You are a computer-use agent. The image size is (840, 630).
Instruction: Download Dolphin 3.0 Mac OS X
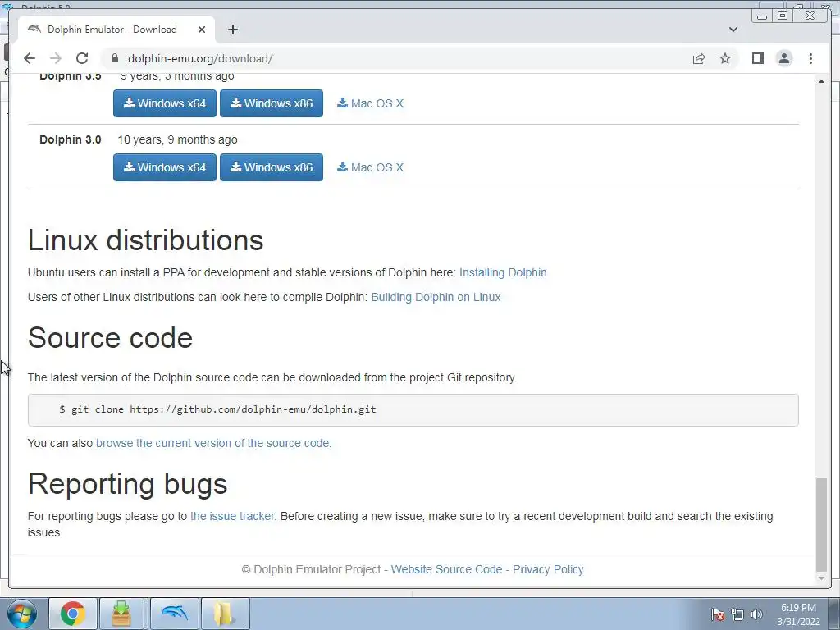[370, 167]
